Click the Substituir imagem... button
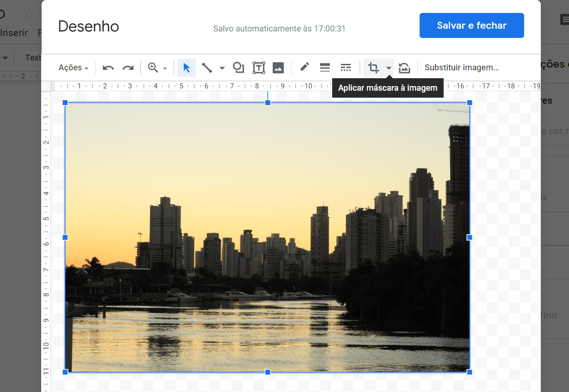The height and width of the screenshot is (392, 569). point(461,68)
